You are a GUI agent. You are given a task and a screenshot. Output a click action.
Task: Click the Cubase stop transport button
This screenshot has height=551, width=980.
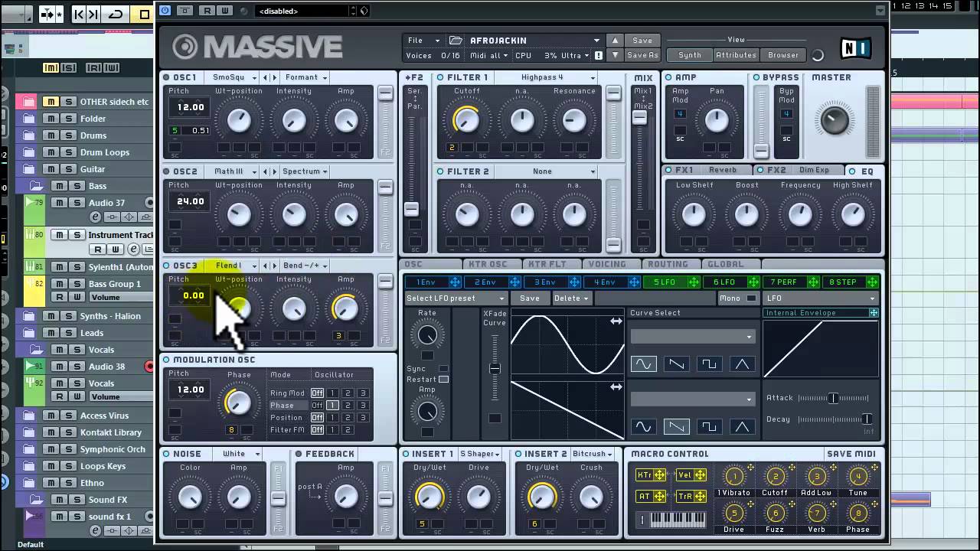pyautogui.click(x=144, y=14)
